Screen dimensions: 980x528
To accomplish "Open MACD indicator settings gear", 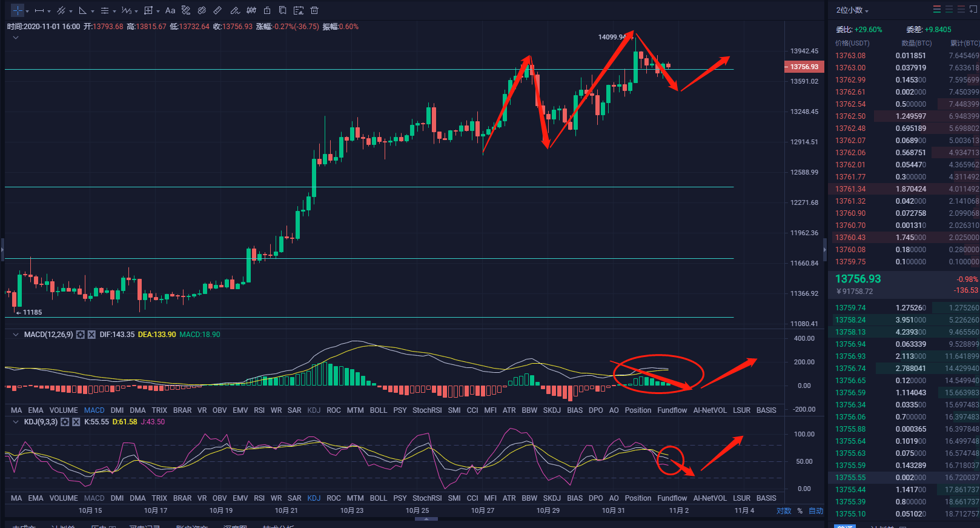I will pyautogui.click(x=80, y=335).
